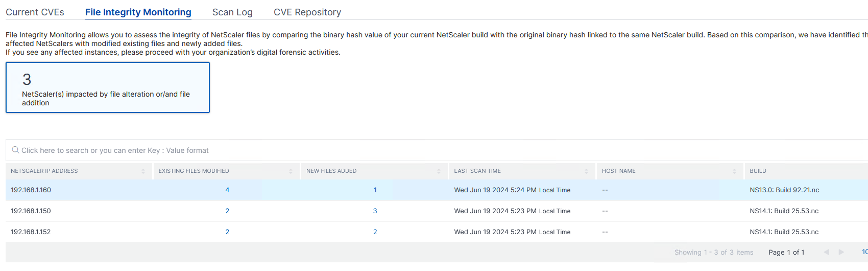The image size is (868, 271).
Task: Open new files added count 1
Action: [375, 190]
